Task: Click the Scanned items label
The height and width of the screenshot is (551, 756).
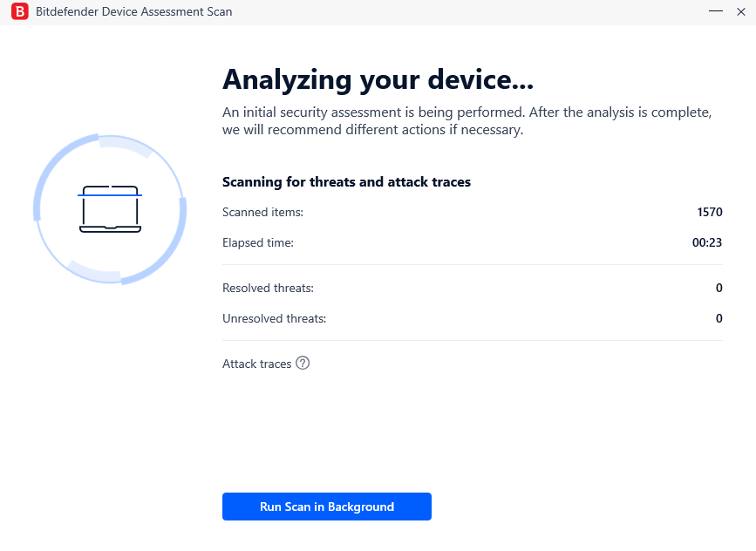Action: pos(262,212)
